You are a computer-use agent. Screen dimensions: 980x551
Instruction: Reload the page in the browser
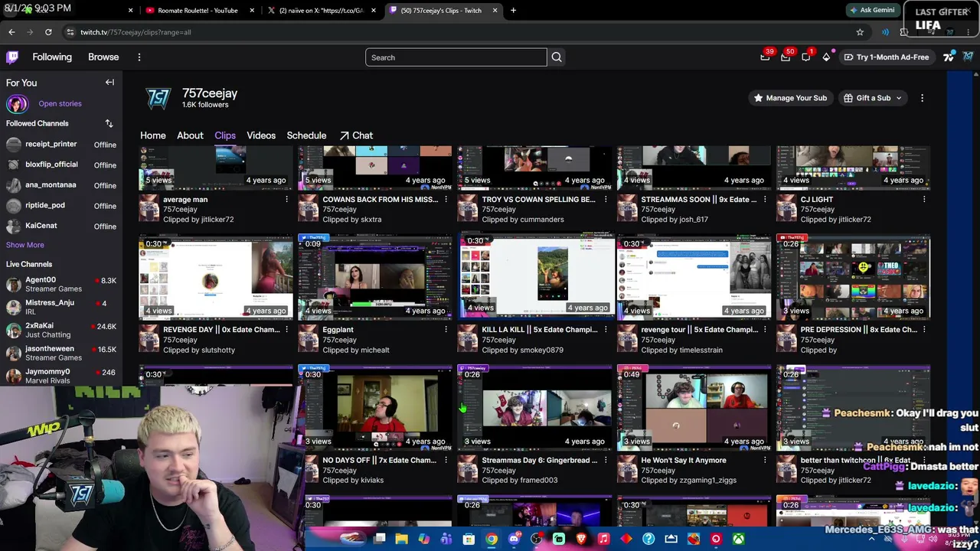click(x=48, y=32)
